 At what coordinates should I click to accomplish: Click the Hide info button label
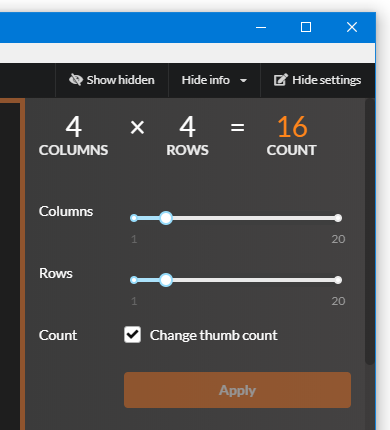pos(206,80)
